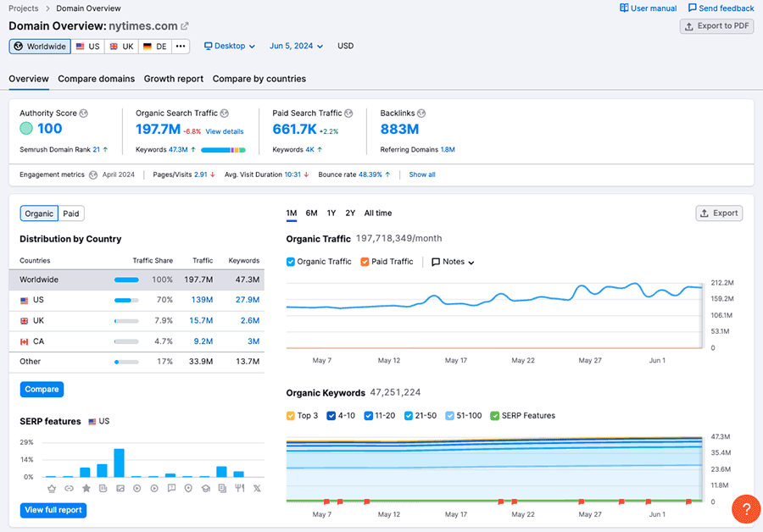Click globe icon beside Engagement metrics
This screenshot has height=532, width=763.
[x=93, y=175]
